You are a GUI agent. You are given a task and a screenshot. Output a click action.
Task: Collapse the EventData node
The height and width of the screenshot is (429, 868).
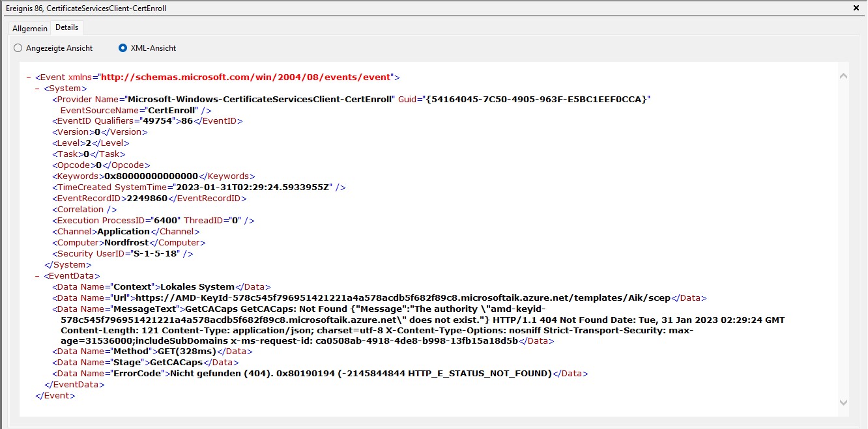tap(38, 276)
